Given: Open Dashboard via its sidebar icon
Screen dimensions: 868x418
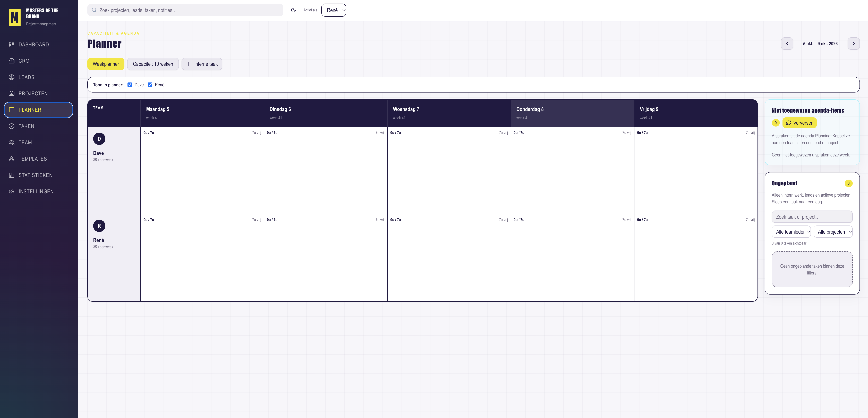Looking at the screenshot, I should coord(11,45).
